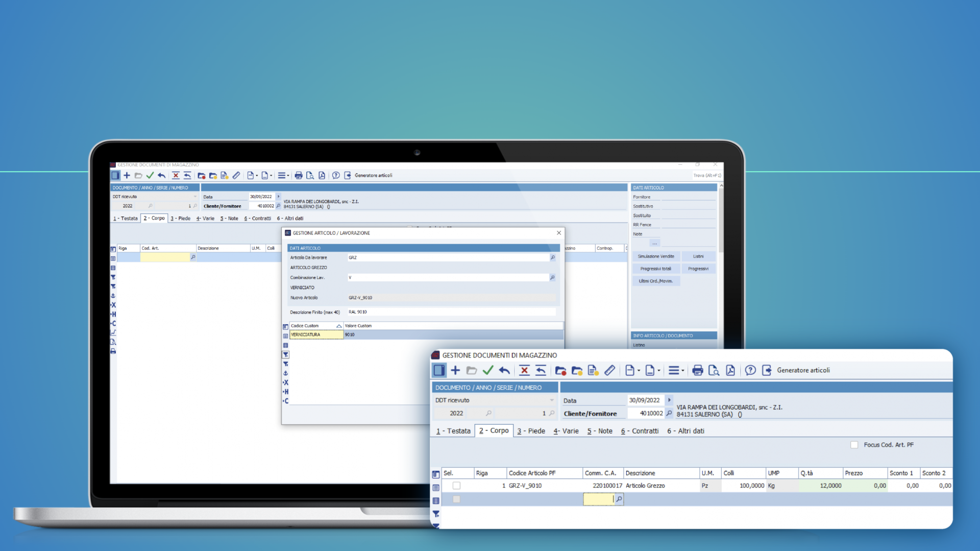Toggle Focus Cod. Art. PF checkbox
This screenshot has width=980, height=551.
(854, 445)
